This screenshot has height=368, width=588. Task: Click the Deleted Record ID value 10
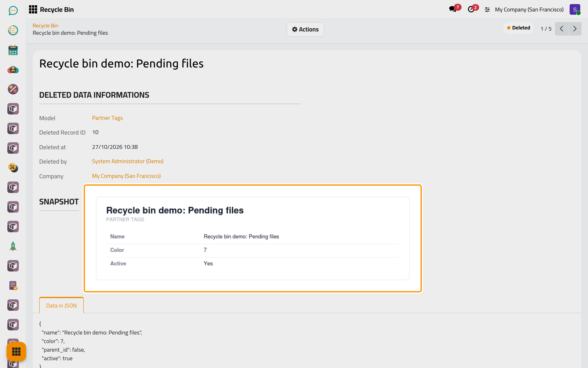95,132
